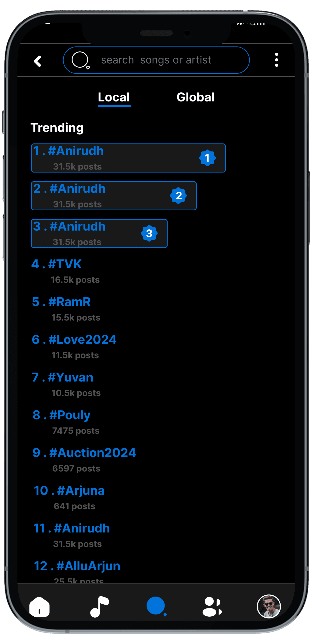This screenshot has height=644, width=312.
Task: Open the friends people icon
Action: tap(212, 607)
